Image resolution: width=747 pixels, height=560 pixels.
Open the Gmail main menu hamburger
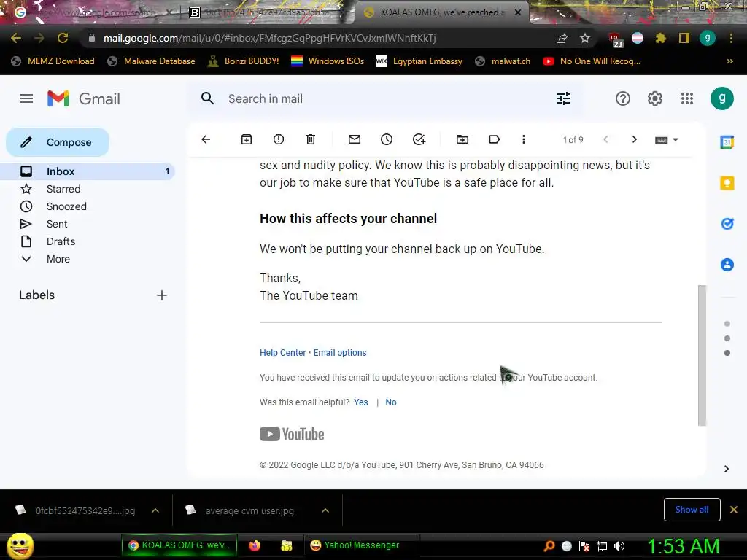(26, 98)
